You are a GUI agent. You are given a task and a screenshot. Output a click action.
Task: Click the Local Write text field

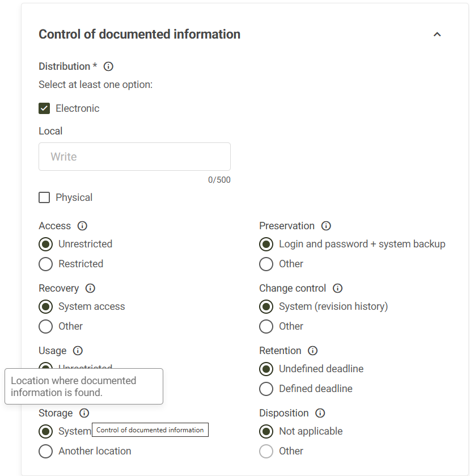point(134,157)
